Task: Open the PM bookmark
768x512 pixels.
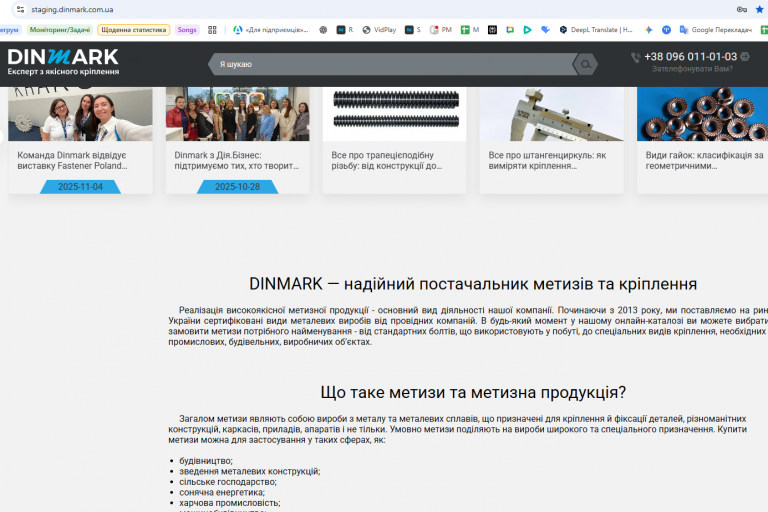Action: (441, 30)
